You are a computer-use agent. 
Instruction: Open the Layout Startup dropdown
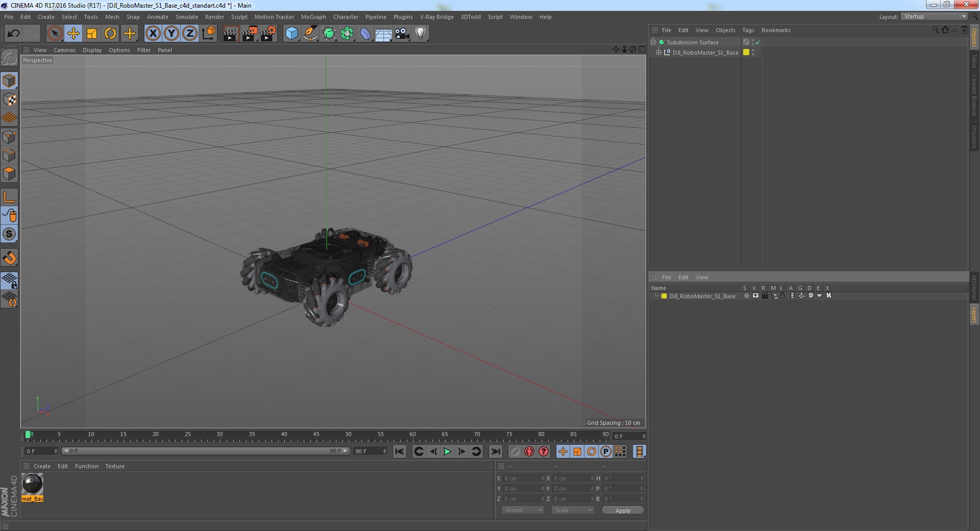pyautogui.click(x=934, y=17)
